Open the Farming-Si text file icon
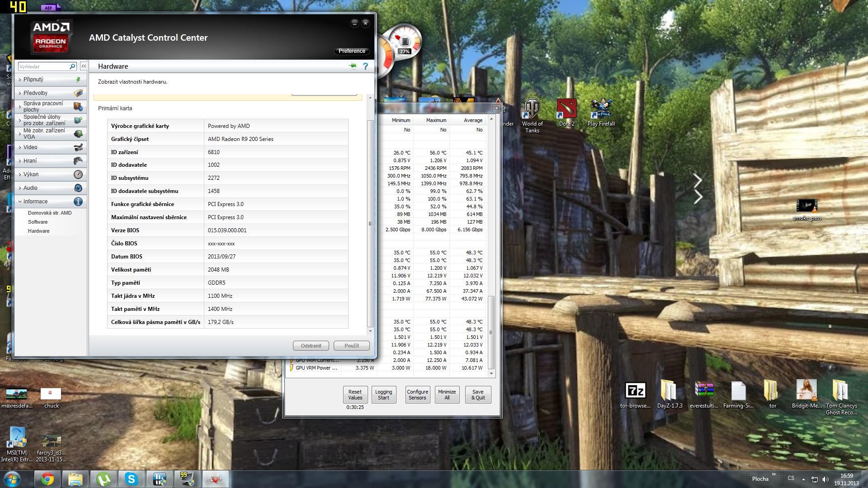The height and width of the screenshot is (488, 868). click(x=738, y=395)
